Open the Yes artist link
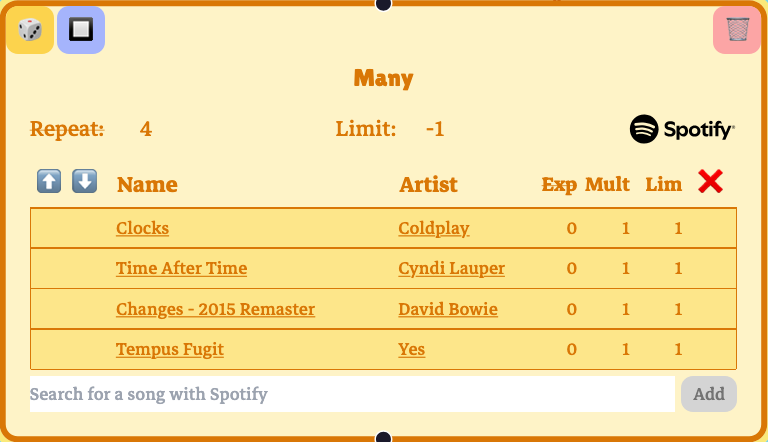The image size is (768, 442). coord(411,349)
